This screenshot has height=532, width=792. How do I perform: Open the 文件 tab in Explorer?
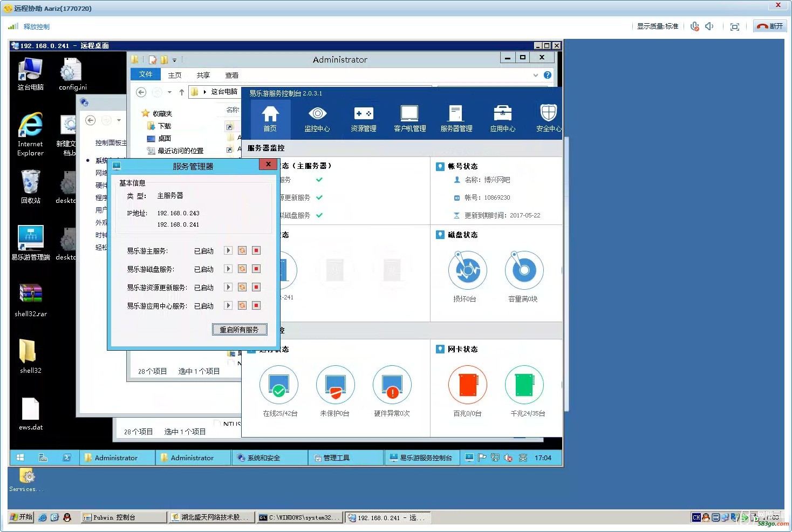click(x=146, y=74)
